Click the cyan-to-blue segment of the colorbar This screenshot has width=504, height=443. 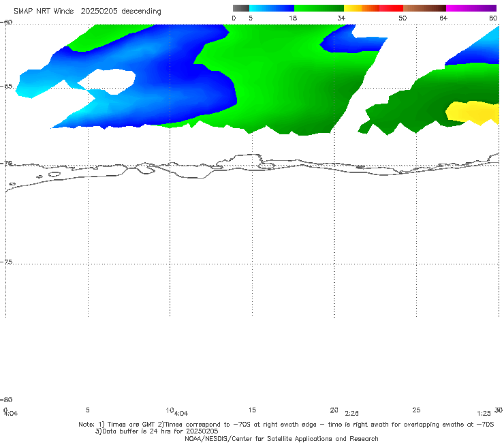pos(272,8)
